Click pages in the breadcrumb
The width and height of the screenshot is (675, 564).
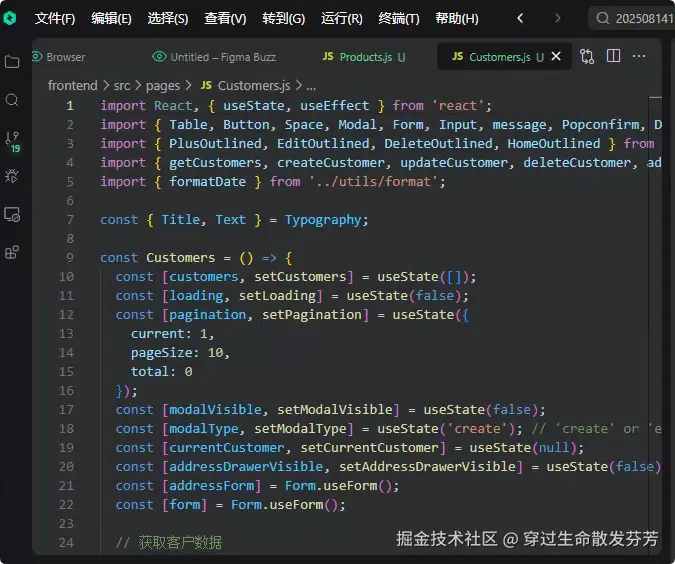coord(163,86)
